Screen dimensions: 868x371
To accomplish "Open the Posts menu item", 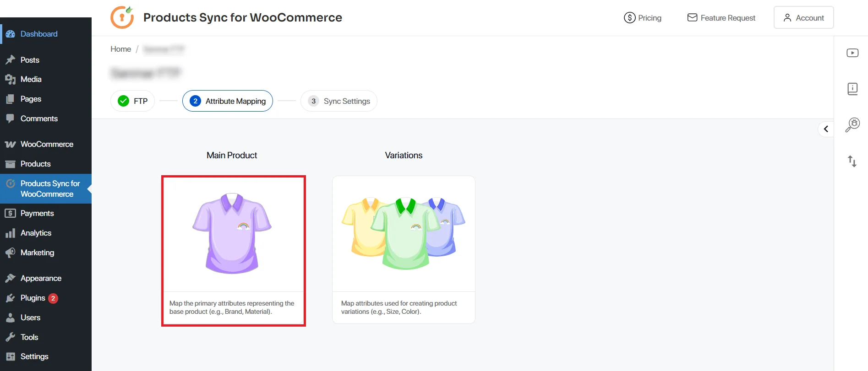I will click(46, 60).
